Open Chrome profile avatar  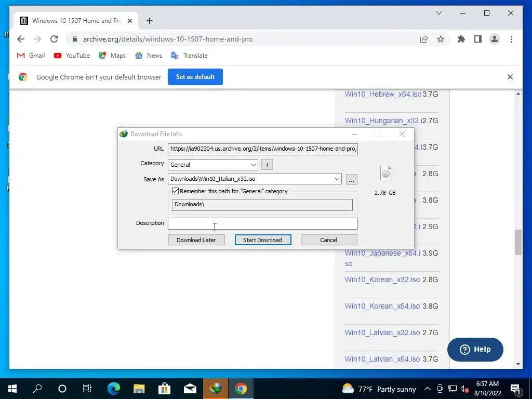(x=495, y=39)
